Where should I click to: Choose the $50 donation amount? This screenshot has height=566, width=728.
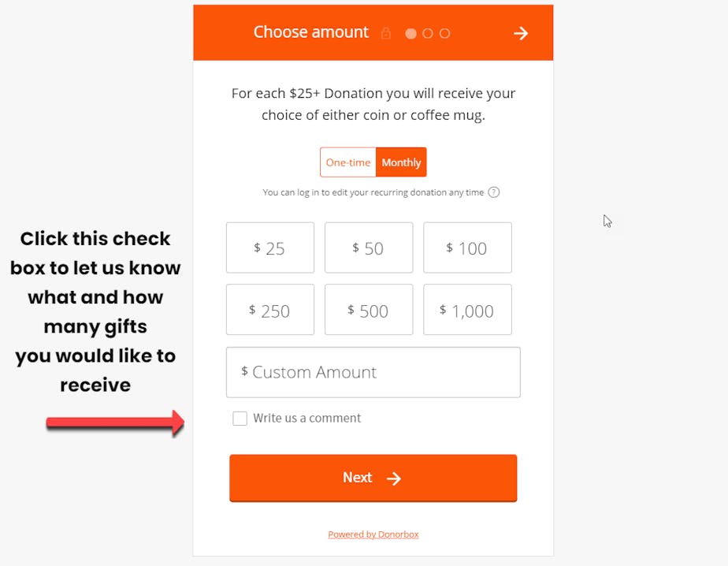(369, 248)
